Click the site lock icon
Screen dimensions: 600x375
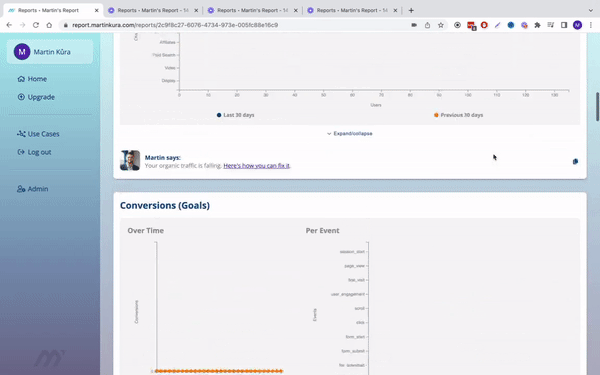coord(66,25)
